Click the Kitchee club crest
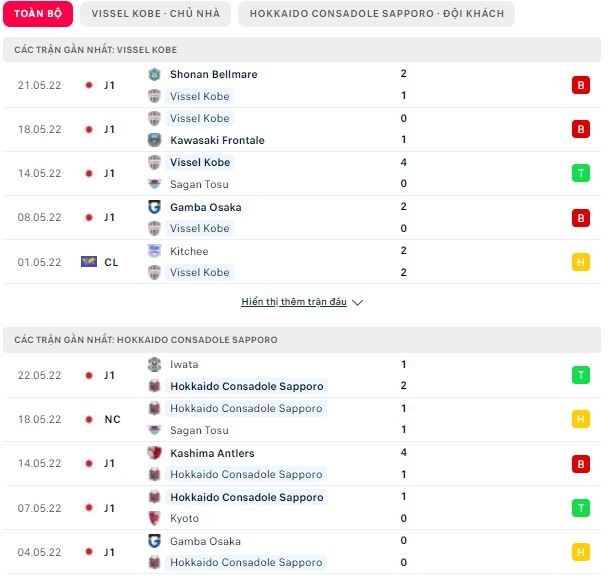Viewport: 608px width, 576px height. [154, 251]
